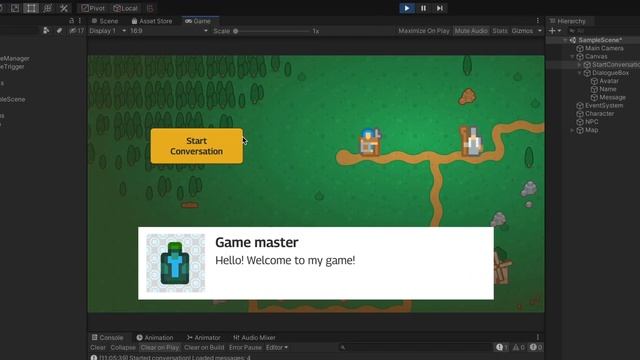This screenshot has width=640, height=360.
Task: Clear the Console log
Action: (98, 347)
